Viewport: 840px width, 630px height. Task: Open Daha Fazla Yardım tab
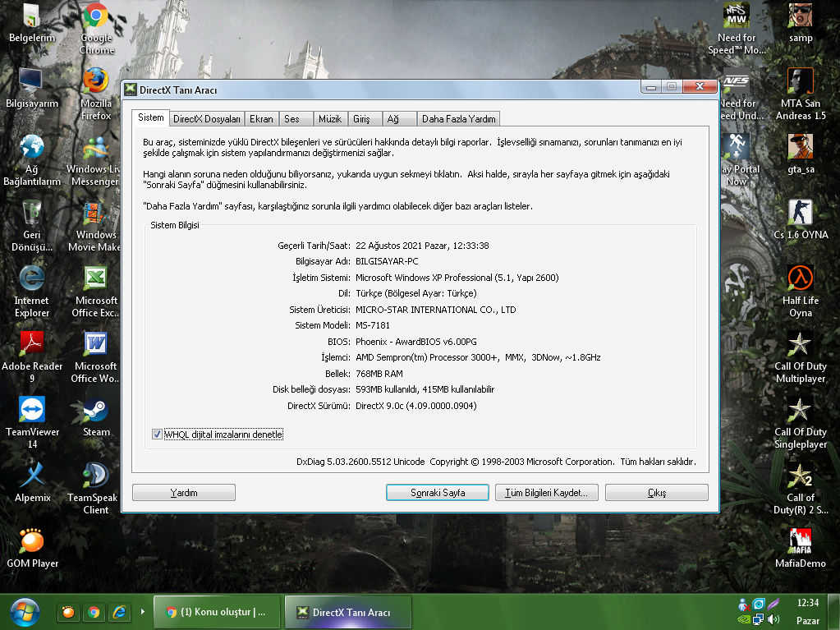pyautogui.click(x=458, y=119)
